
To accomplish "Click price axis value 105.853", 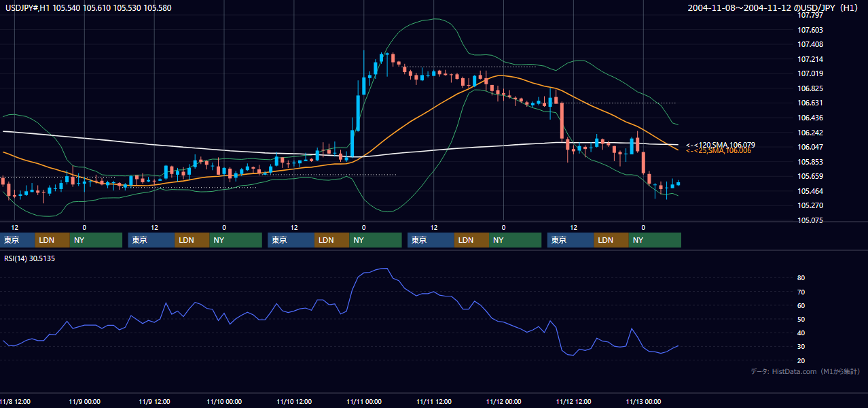I will pos(810,162).
